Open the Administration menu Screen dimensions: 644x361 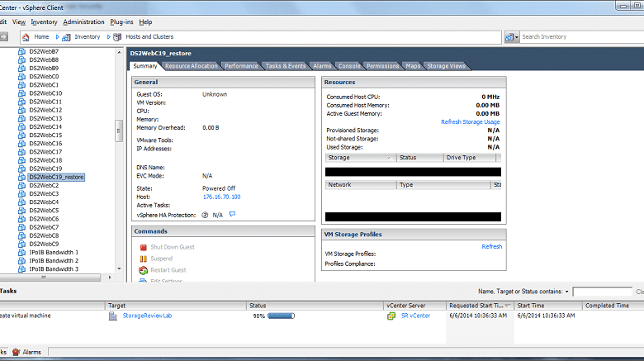click(x=83, y=22)
